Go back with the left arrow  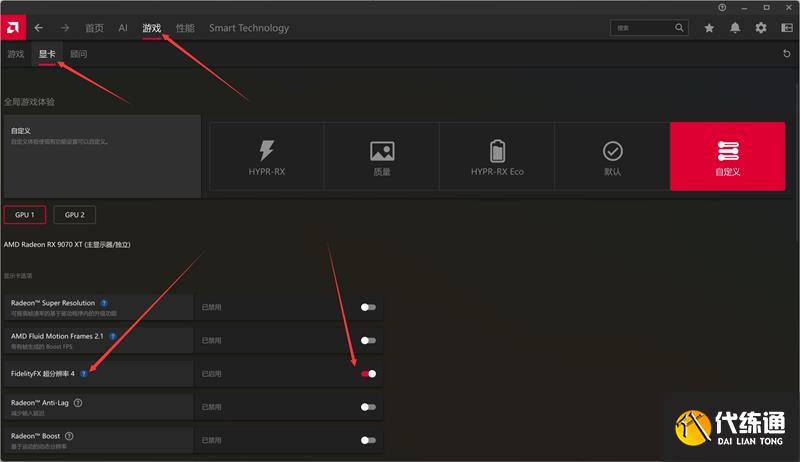39,28
